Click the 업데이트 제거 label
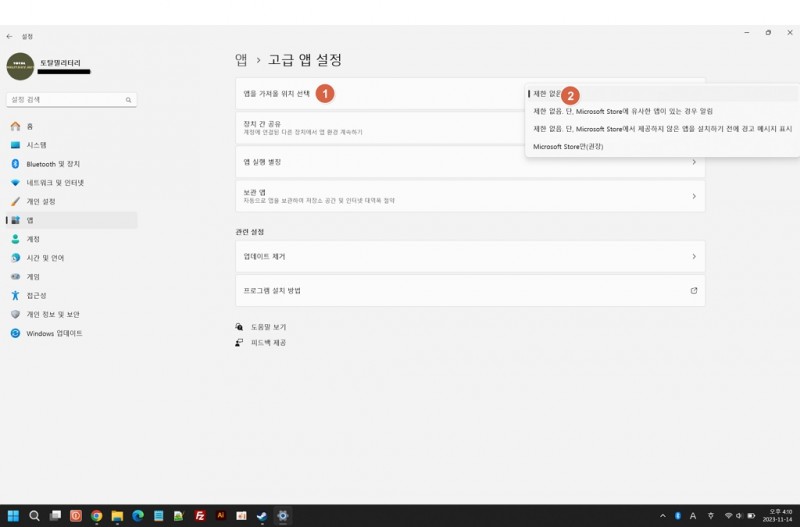Screen dimensions: 800x527 264,257
